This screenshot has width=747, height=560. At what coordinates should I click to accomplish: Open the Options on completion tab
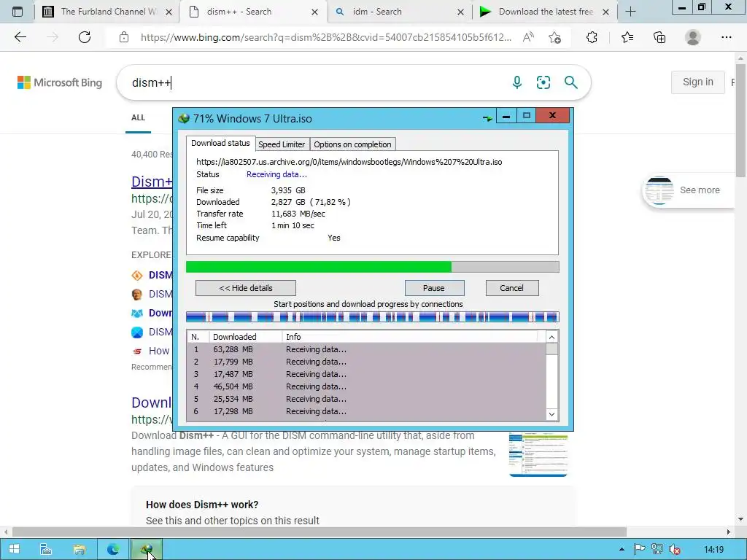(x=352, y=144)
